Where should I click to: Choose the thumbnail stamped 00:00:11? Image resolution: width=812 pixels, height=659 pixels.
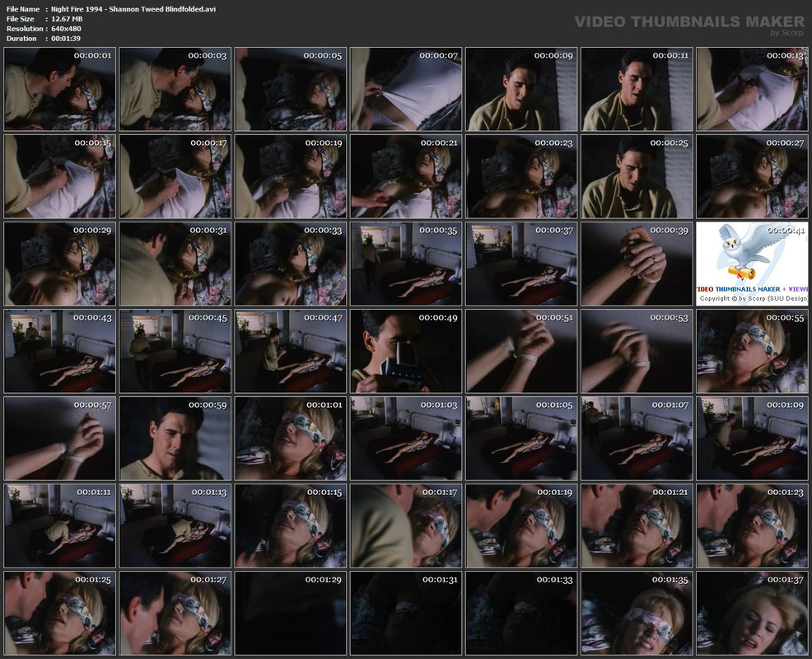click(637, 89)
